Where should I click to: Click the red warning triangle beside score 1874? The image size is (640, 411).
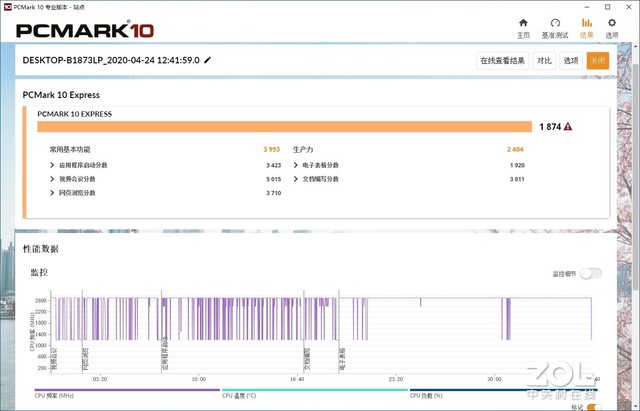point(568,127)
